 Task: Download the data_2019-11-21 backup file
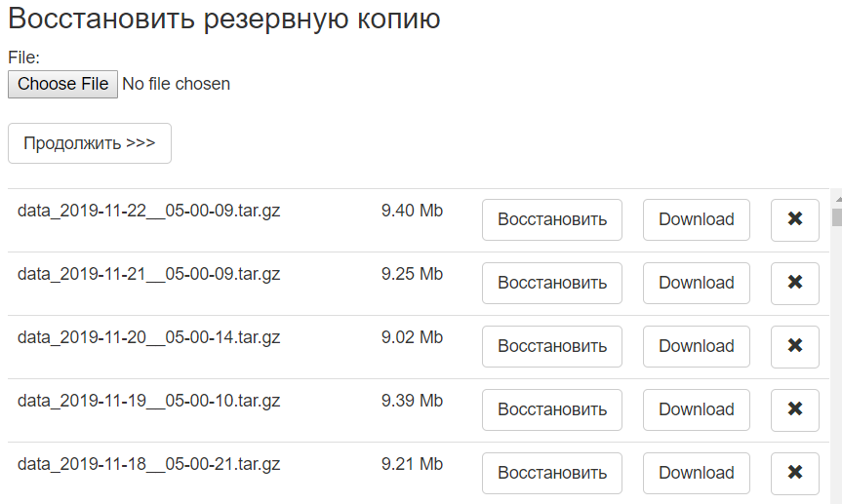pyautogui.click(x=696, y=283)
